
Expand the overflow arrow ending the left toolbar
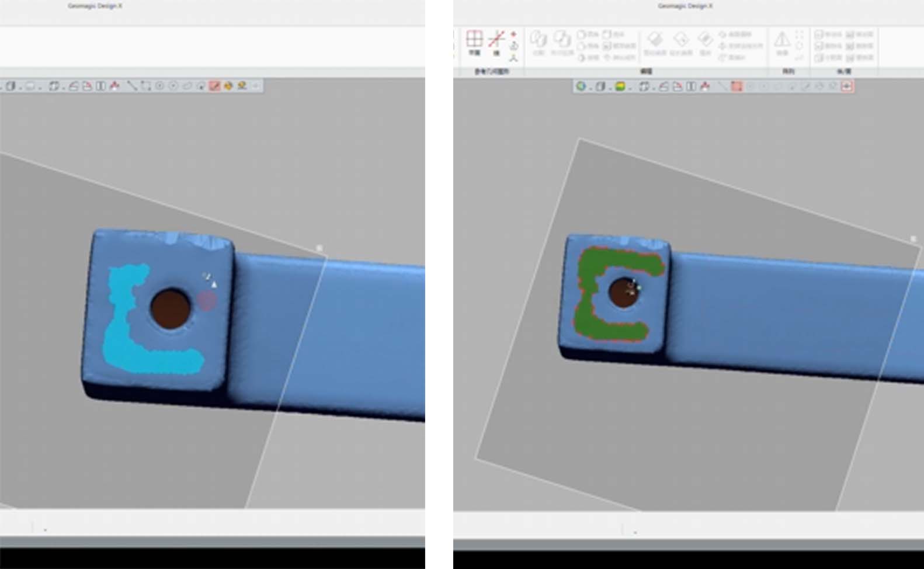[x=256, y=86]
